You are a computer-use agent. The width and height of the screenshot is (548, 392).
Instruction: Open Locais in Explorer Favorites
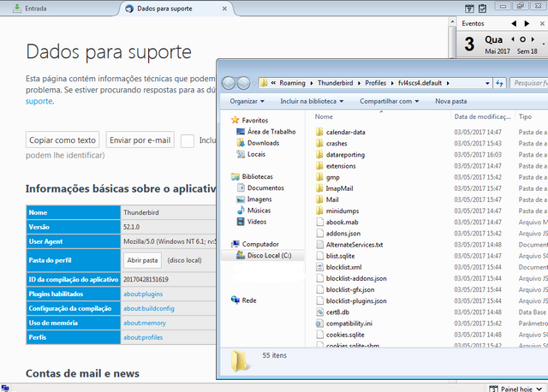(x=251, y=154)
